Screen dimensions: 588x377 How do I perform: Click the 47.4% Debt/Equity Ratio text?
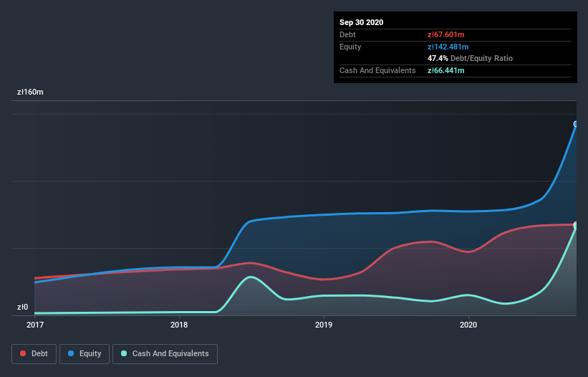click(x=471, y=58)
